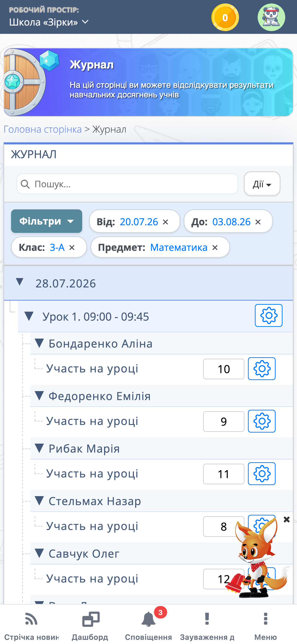The image size is (297, 644).
Task: Collapse Бондаренко Аліна row
Action: (x=39, y=343)
